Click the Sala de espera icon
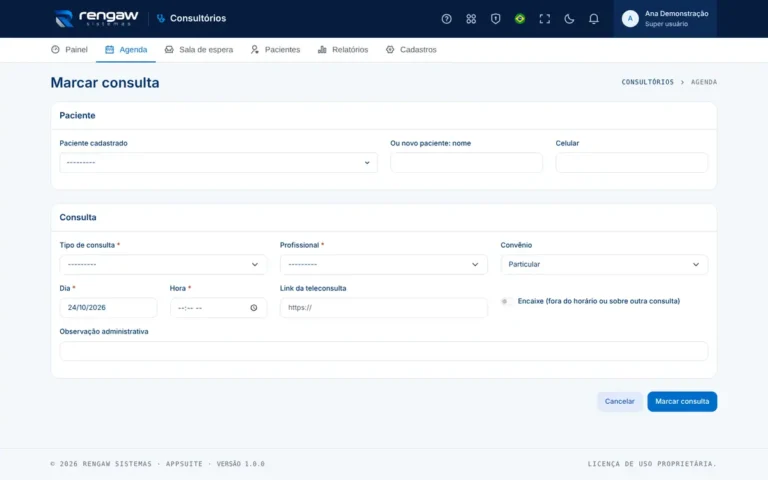The width and height of the screenshot is (768, 480). tap(169, 49)
